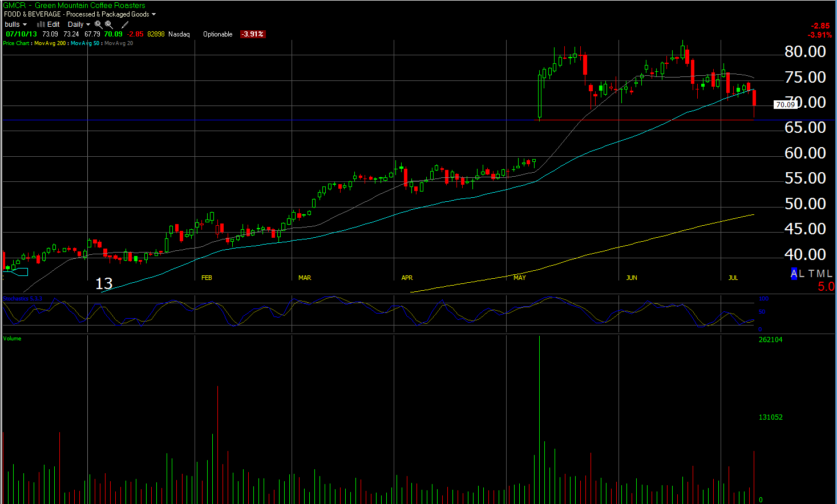Click the Stochastics 5,3,3 indicator label
This screenshot has width=837, height=504.
pyautogui.click(x=22, y=299)
